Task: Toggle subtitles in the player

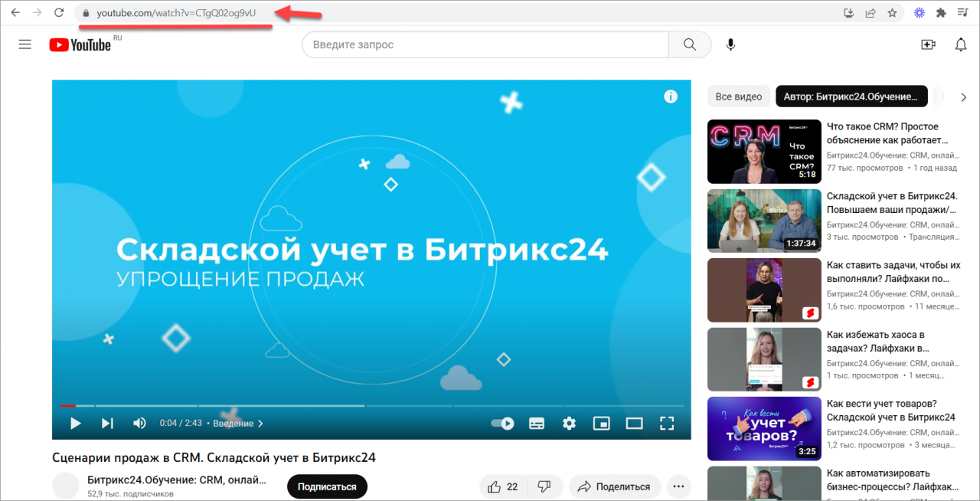Action: (x=537, y=423)
